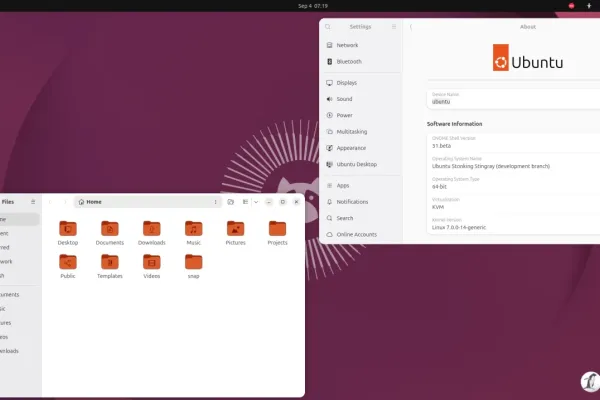Viewport: 600px width, 400px height.
Task: Open the system menu icon in top bar
Action: click(x=589, y=6)
